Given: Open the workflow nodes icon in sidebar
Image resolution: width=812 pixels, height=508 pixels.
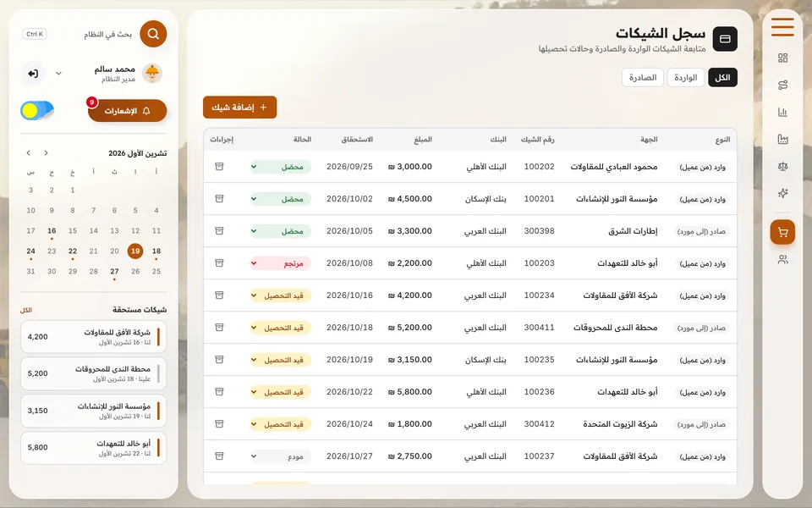Looking at the screenshot, I should click(782, 85).
